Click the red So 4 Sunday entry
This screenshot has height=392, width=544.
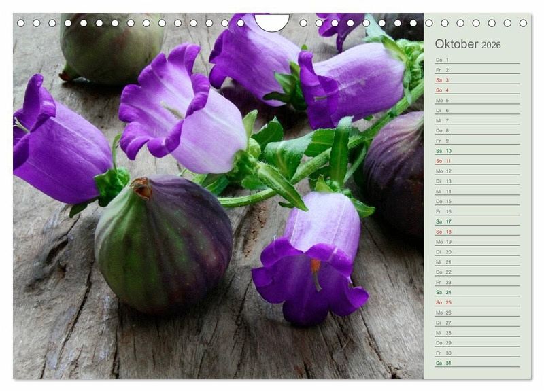tap(477, 90)
